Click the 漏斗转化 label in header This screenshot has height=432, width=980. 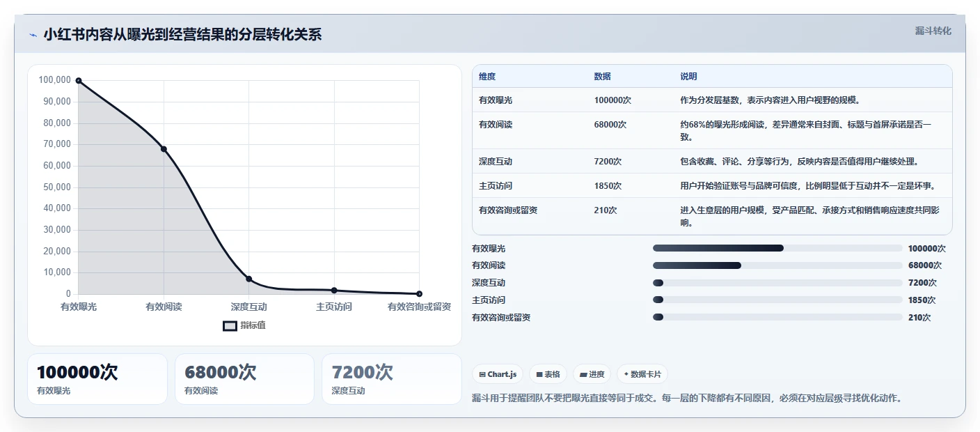933,31
